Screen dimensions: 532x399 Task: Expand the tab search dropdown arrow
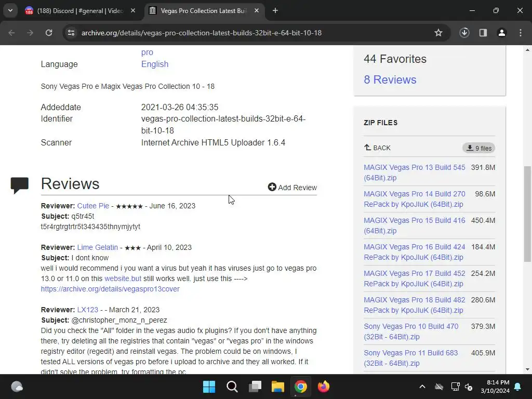coord(10,11)
